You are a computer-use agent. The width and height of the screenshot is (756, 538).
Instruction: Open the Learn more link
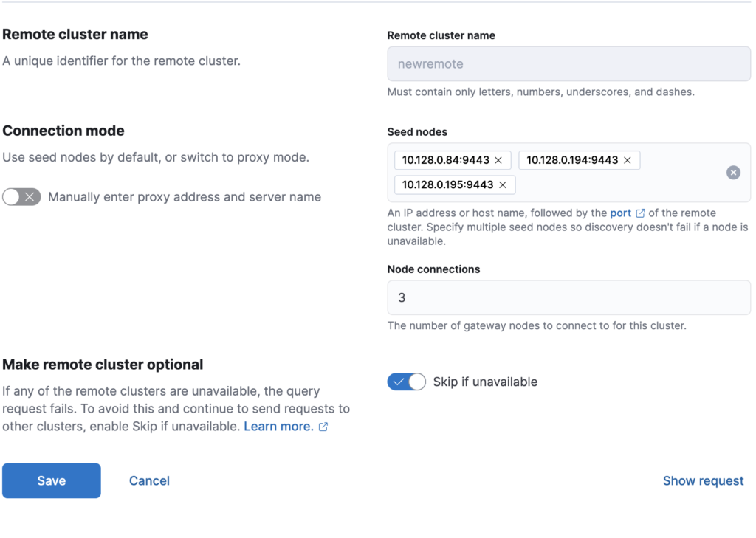click(x=278, y=427)
